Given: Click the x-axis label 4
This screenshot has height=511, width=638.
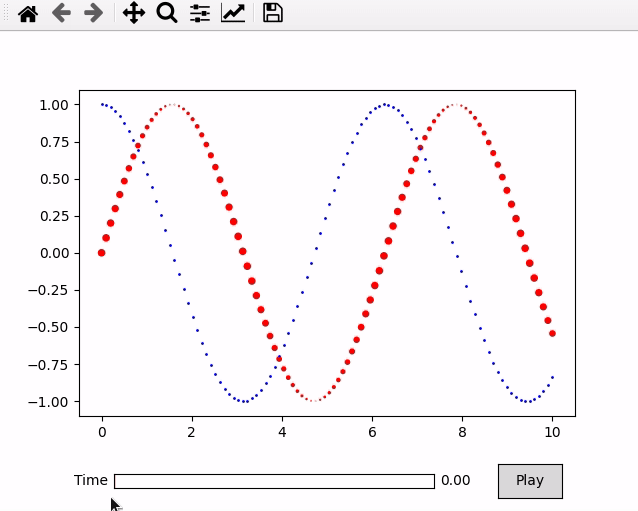Looking at the screenshot, I should (282, 432).
